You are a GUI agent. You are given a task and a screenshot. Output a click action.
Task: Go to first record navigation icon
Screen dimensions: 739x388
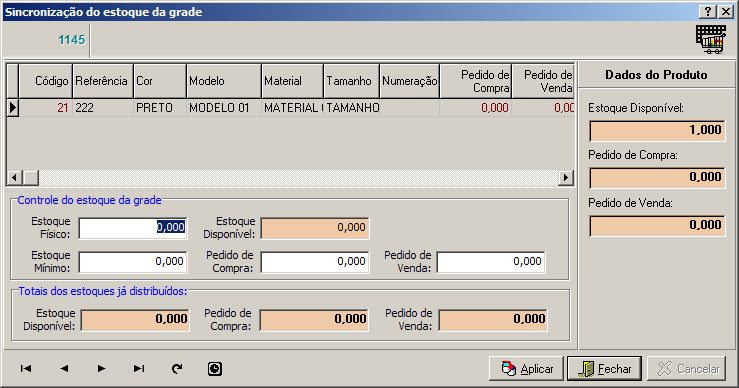pyautogui.click(x=26, y=368)
